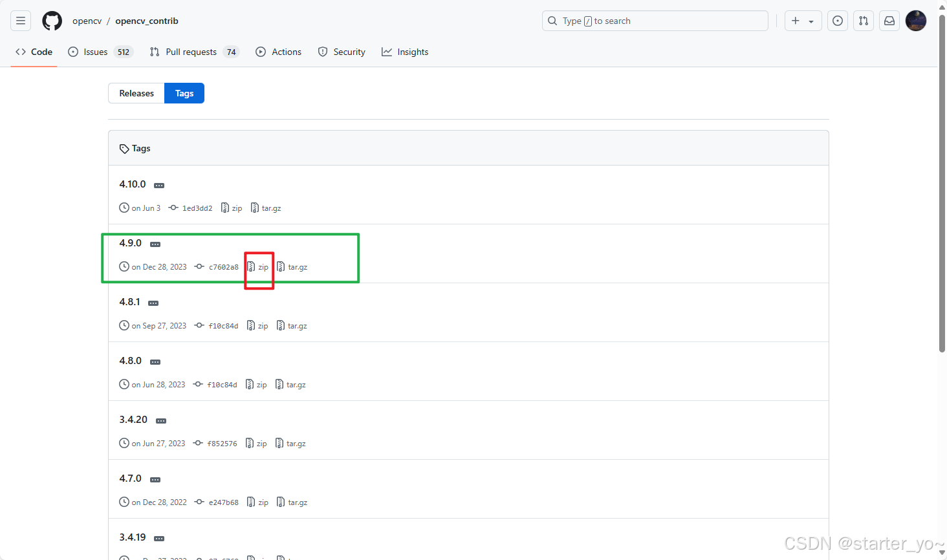Image resolution: width=947 pixels, height=560 pixels.
Task: Click the page vertical scrollbar thumb
Action: click(942, 183)
